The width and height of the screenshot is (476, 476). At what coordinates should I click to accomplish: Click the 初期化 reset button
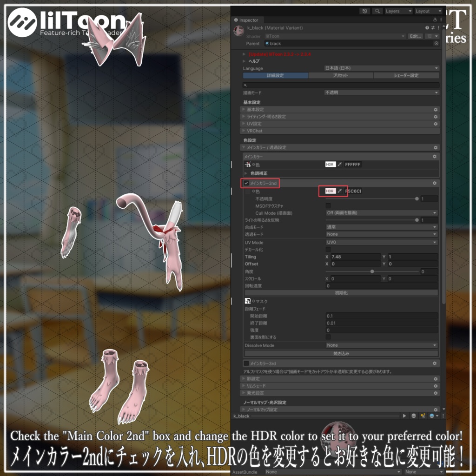341,293
